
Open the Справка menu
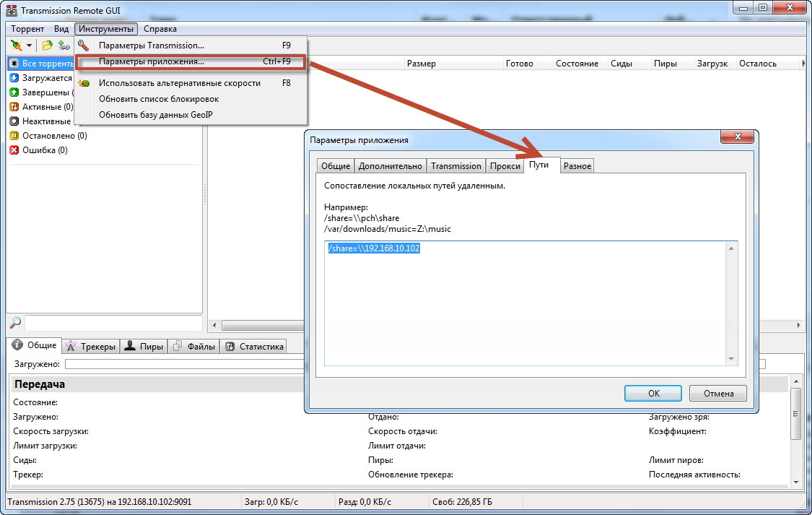pos(160,29)
